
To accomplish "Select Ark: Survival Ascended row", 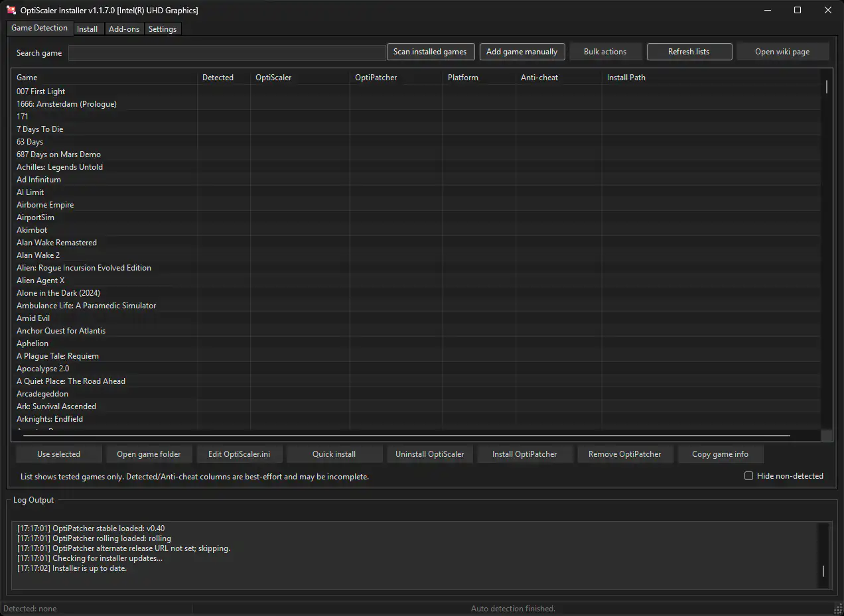I will [416, 406].
